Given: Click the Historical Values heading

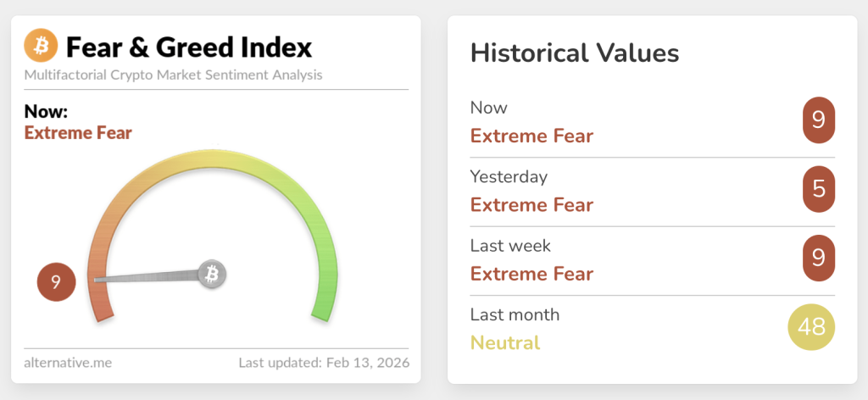Looking at the screenshot, I should point(574,53).
